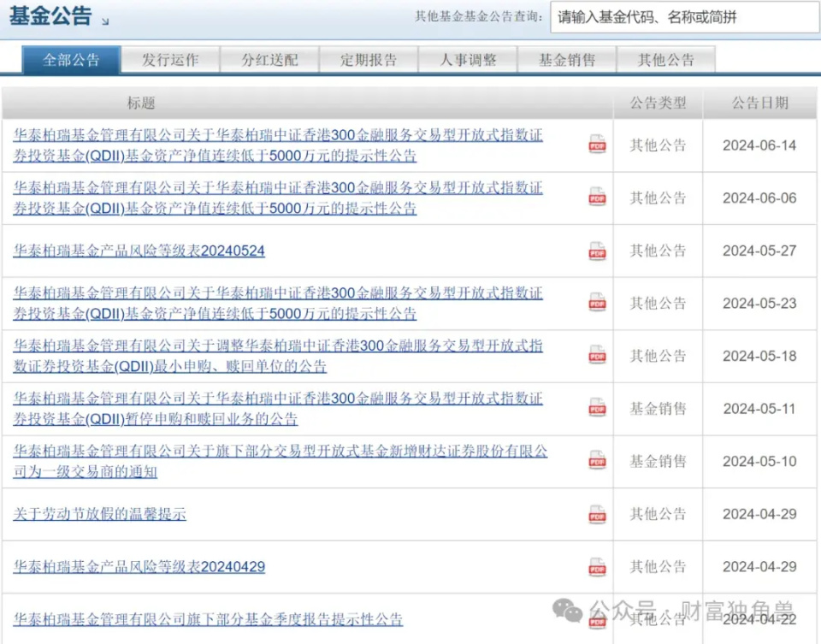821x644 pixels.
Task: Click the date 2024-05-11
Action: coord(759,409)
